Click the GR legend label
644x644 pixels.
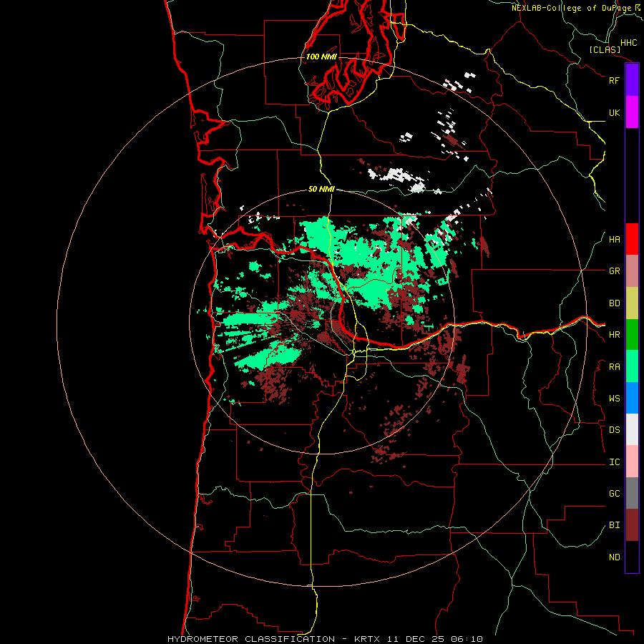[x=614, y=271]
